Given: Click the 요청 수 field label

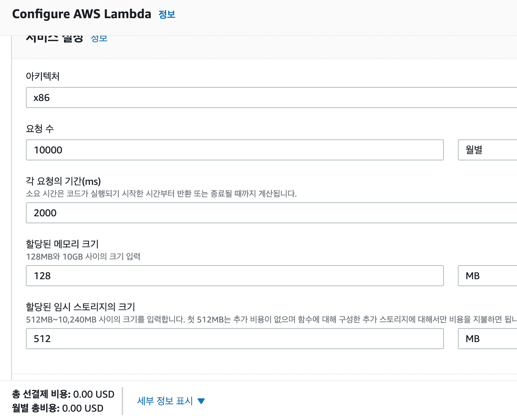Looking at the screenshot, I should click(40, 129).
